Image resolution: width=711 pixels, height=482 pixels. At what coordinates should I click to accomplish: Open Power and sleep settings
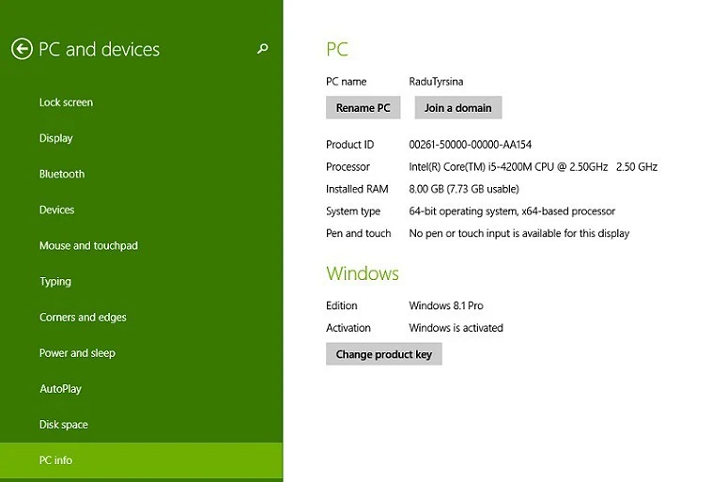77,353
